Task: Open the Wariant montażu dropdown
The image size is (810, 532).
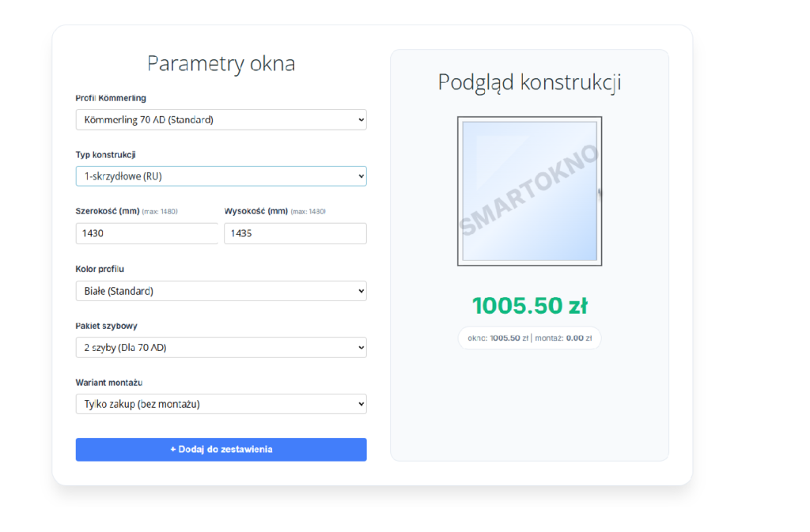Action: [x=221, y=403]
